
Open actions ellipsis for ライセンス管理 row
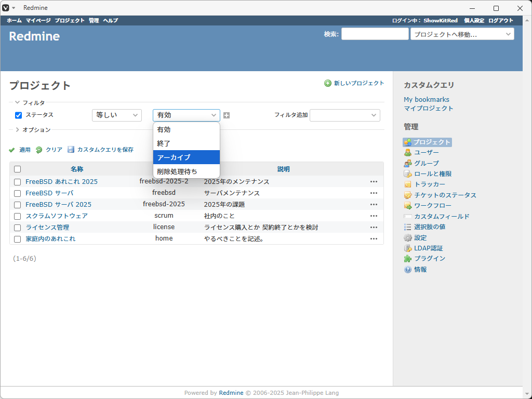click(x=374, y=228)
